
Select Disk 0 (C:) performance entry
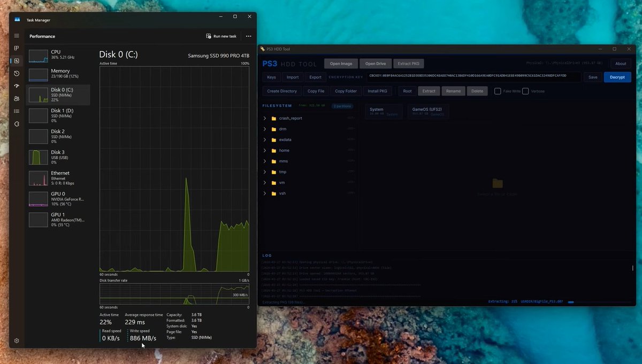coord(58,95)
